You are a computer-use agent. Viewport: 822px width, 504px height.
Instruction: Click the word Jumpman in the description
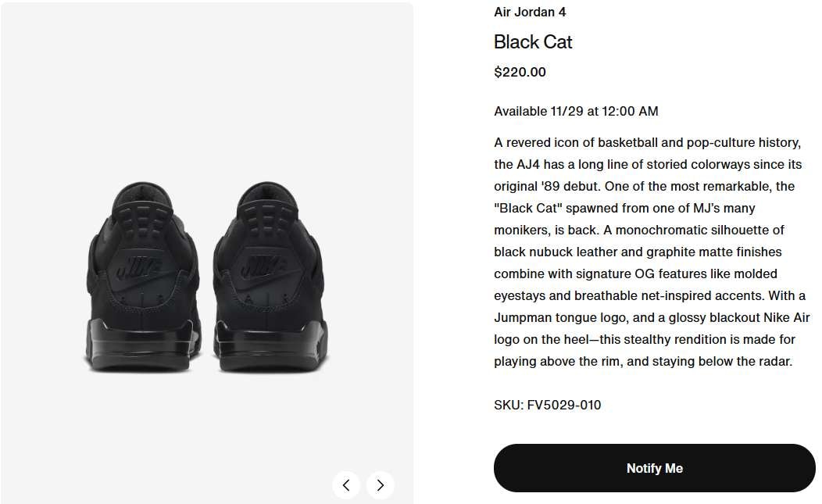pos(522,318)
